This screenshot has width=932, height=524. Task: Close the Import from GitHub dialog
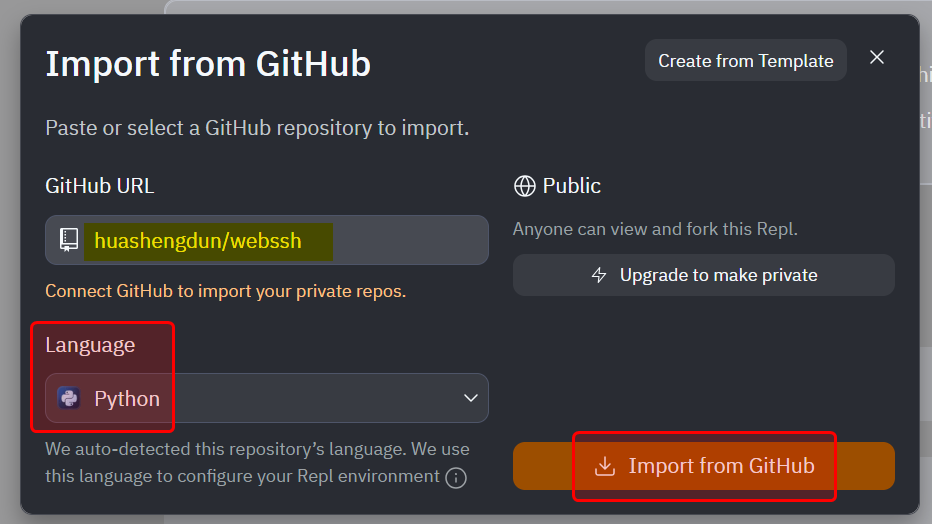877,58
